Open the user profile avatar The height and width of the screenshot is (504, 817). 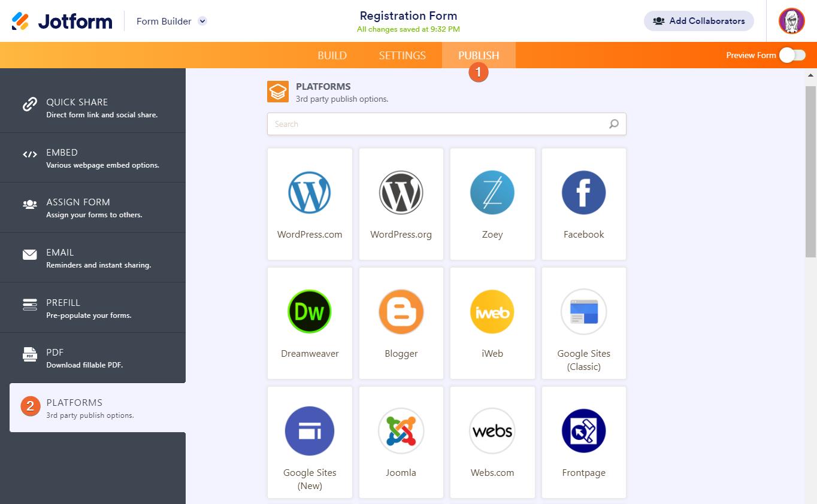point(792,21)
